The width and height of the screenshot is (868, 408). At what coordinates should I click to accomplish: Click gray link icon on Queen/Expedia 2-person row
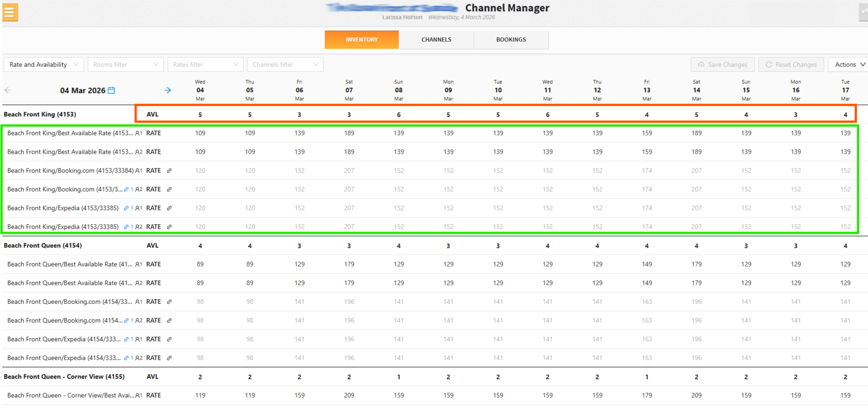click(x=170, y=358)
